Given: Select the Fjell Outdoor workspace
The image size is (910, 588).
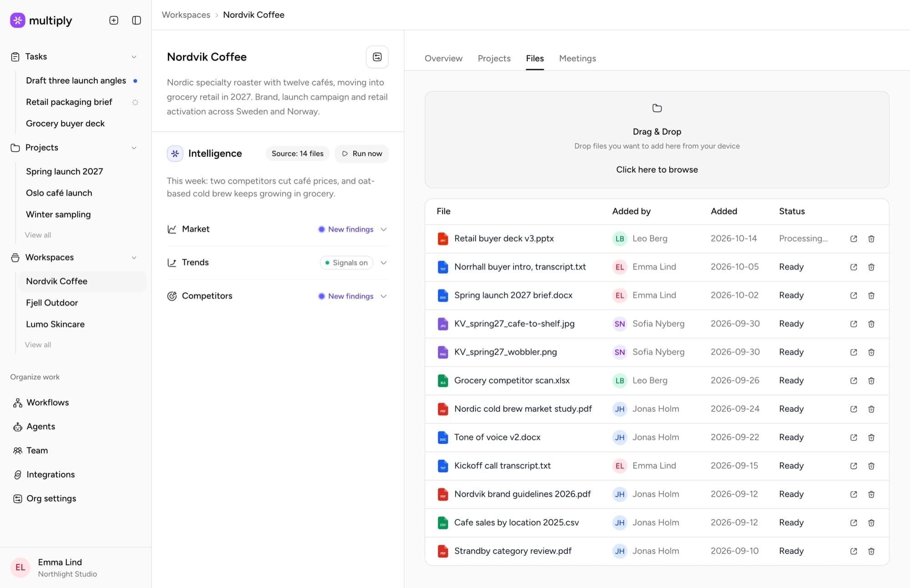Looking at the screenshot, I should click(x=52, y=303).
